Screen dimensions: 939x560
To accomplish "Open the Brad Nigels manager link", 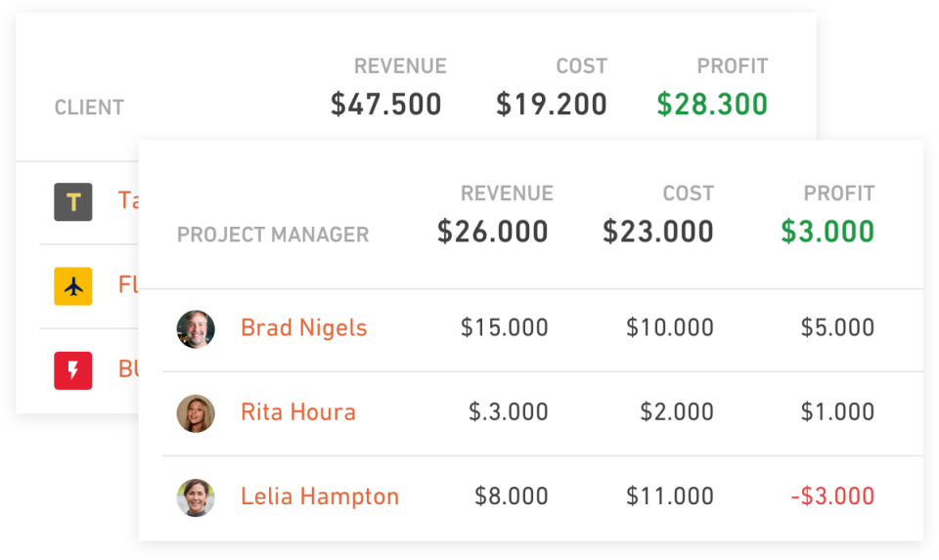I will tap(303, 327).
